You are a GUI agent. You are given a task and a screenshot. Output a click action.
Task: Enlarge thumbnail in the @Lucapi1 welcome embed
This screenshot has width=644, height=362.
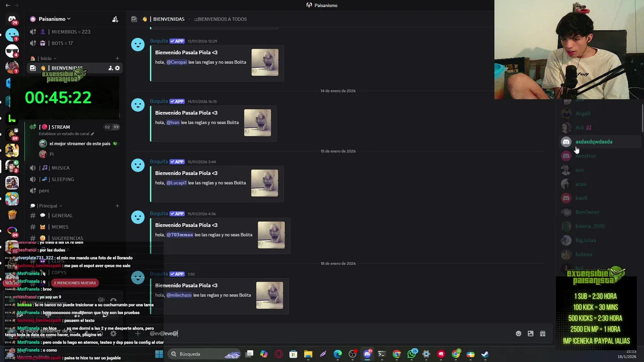pos(265,183)
